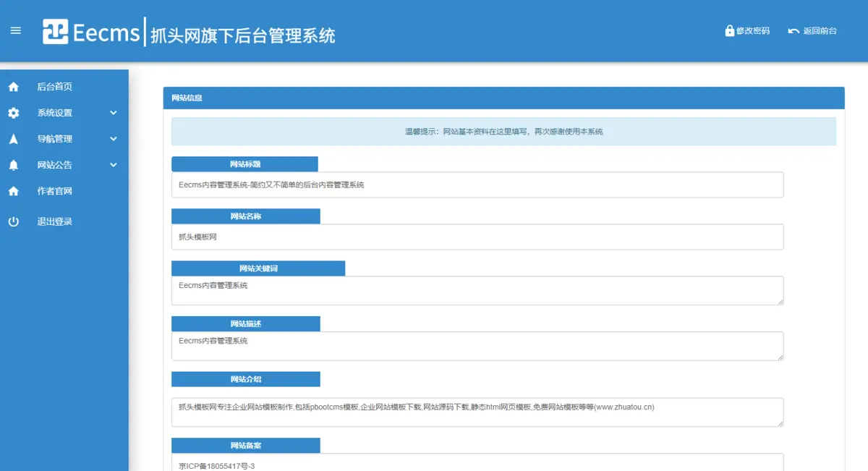Click the 网站关键词 textarea resize handle
868x471 pixels.
pos(780,301)
